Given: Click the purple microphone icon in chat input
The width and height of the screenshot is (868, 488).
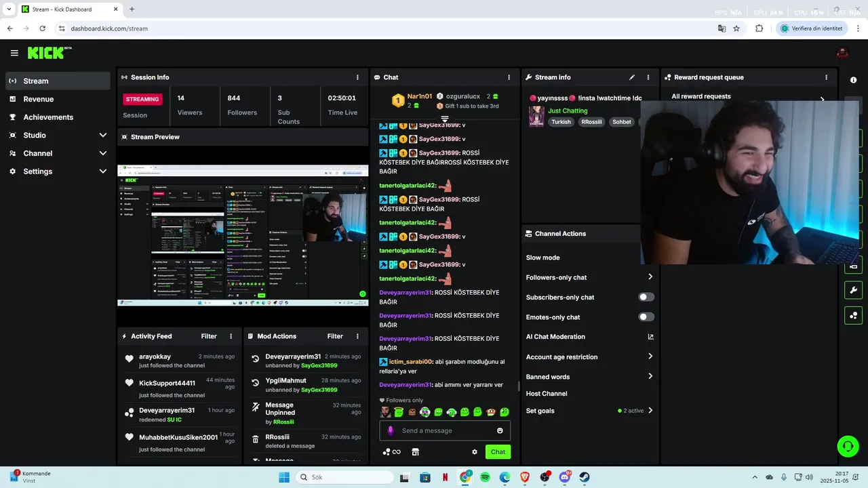Looking at the screenshot, I should (x=390, y=430).
